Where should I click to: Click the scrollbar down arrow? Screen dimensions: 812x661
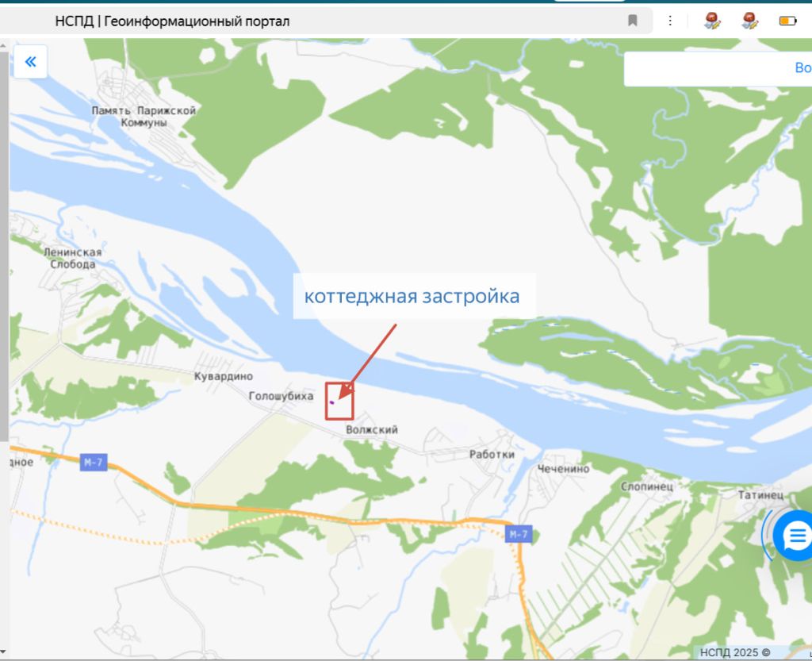[4, 651]
